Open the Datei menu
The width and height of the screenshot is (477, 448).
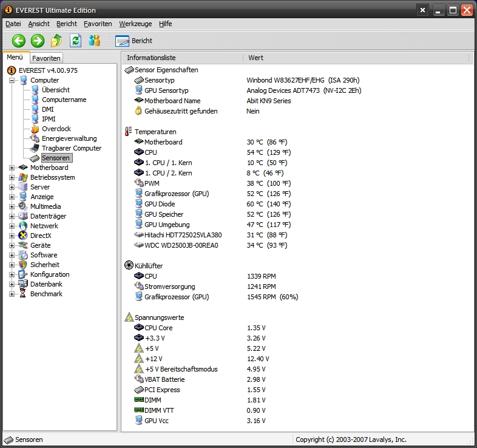[x=13, y=24]
